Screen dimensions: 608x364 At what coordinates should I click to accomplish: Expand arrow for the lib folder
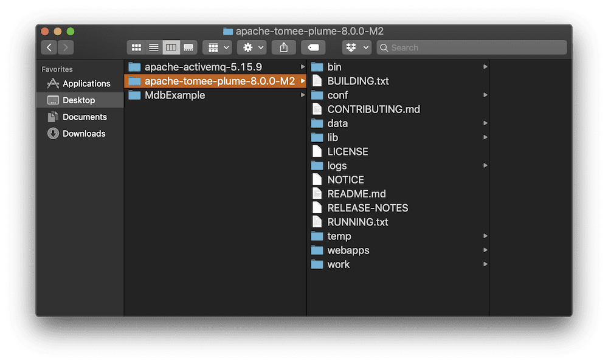click(485, 137)
